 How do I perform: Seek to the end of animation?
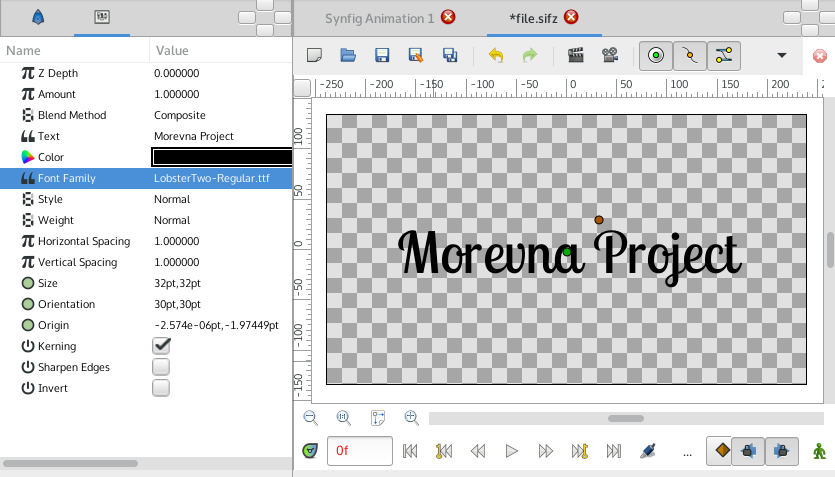point(613,451)
